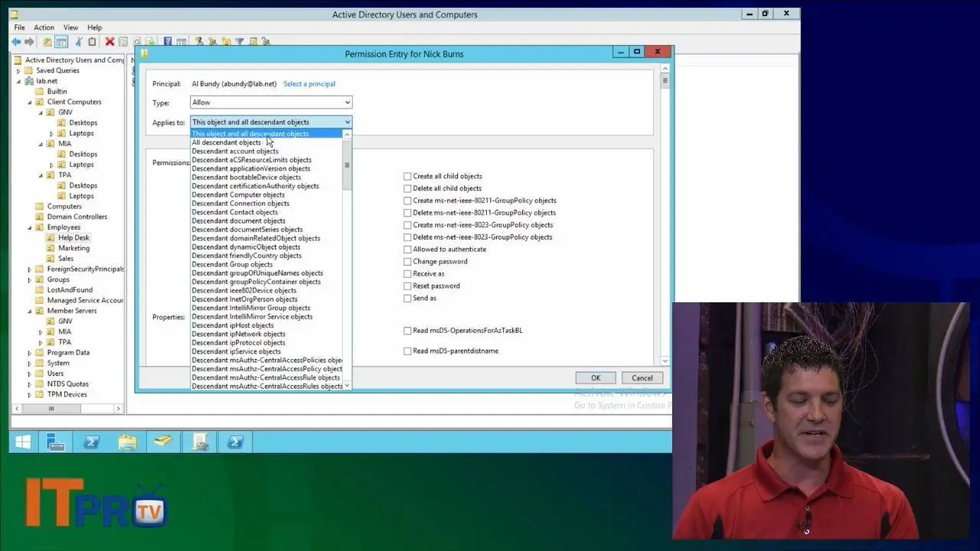
Task: Click the Show/Hide Action Pane toolbar icon
Action: click(181, 41)
